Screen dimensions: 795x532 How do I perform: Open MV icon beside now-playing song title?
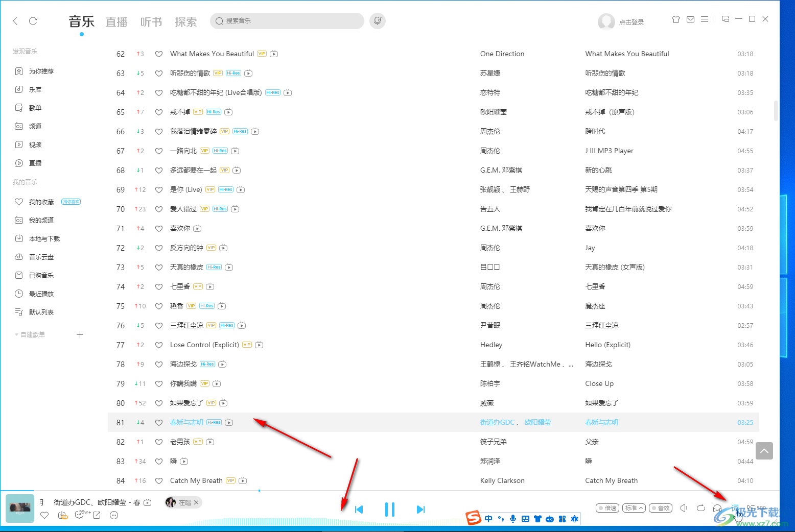tap(148, 502)
